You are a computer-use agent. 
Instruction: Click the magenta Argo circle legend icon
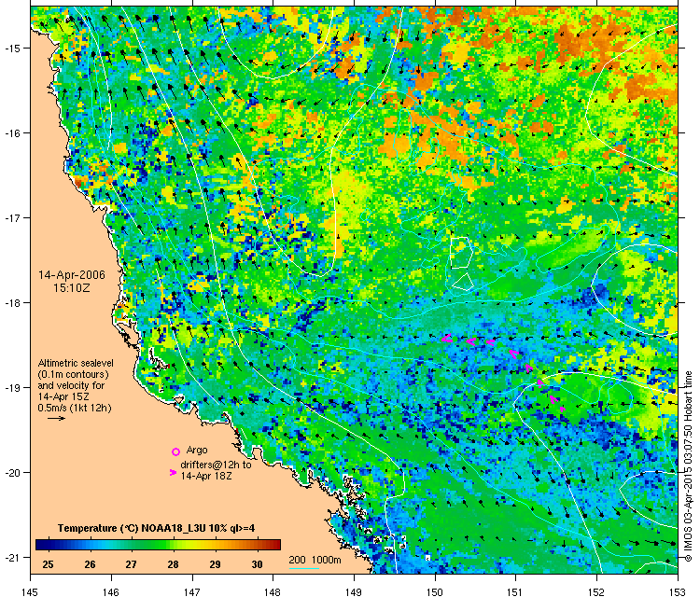175,451
